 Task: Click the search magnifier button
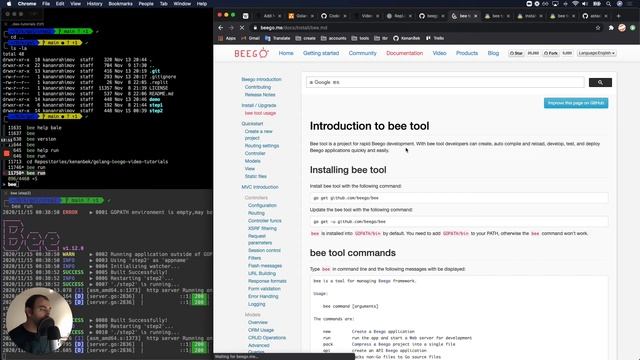point(600,82)
